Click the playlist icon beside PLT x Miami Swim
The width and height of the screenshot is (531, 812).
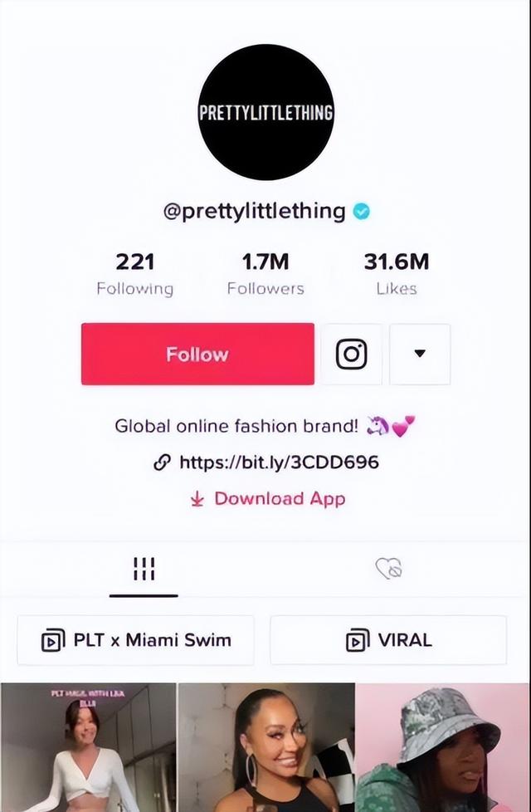(x=53, y=641)
